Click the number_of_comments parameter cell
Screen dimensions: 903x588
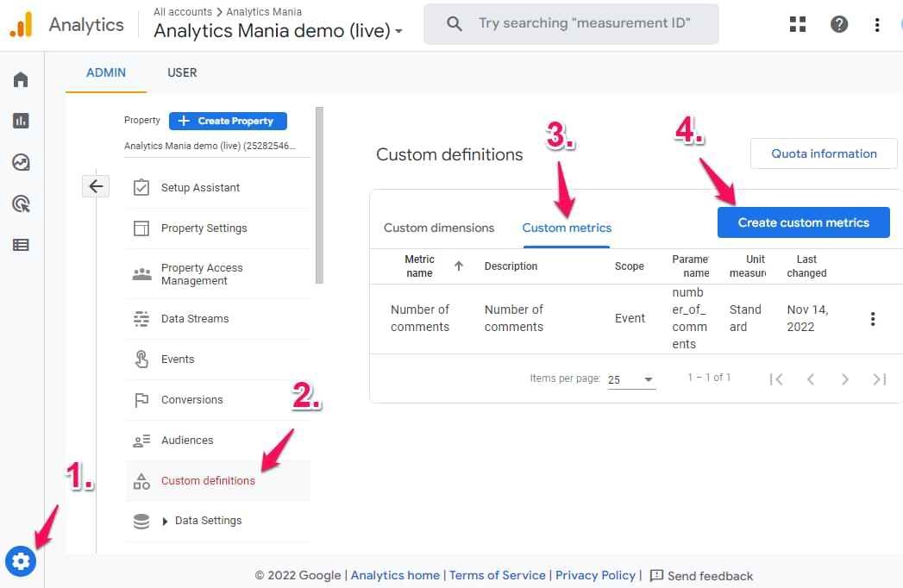pos(689,318)
